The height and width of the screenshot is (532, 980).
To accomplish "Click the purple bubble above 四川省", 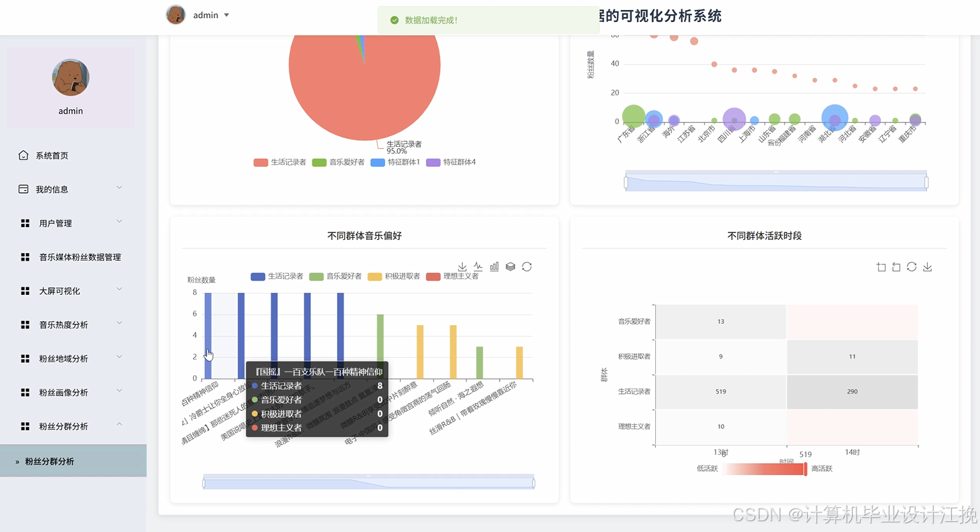I will point(734,119).
